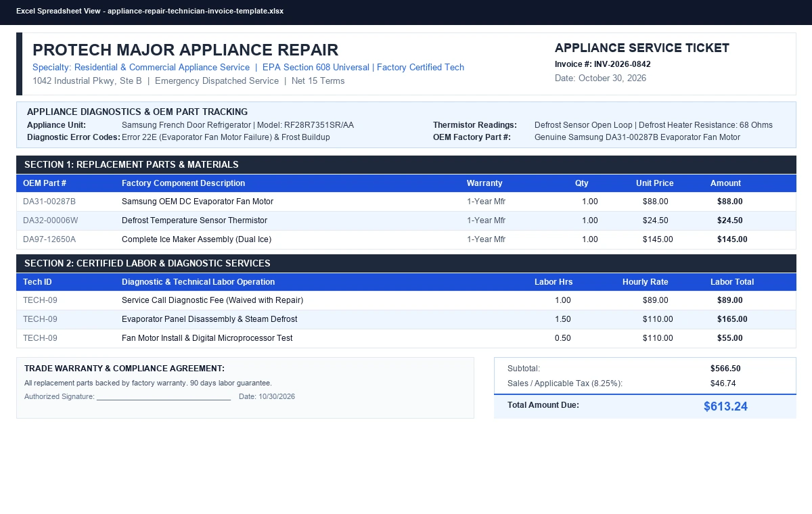
Task: Select TECH-09 in the Service Call row
Action: coord(40,300)
